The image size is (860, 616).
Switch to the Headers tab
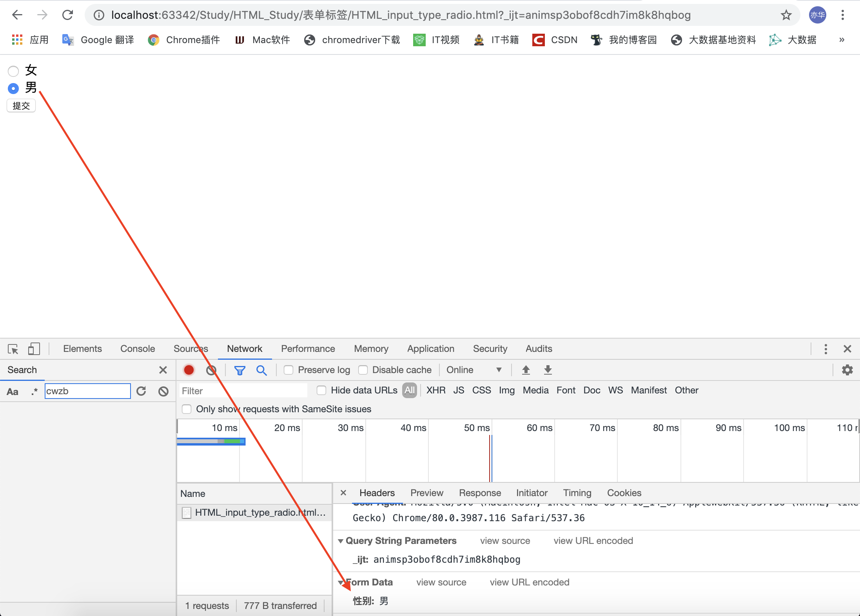tap(376, 493)
